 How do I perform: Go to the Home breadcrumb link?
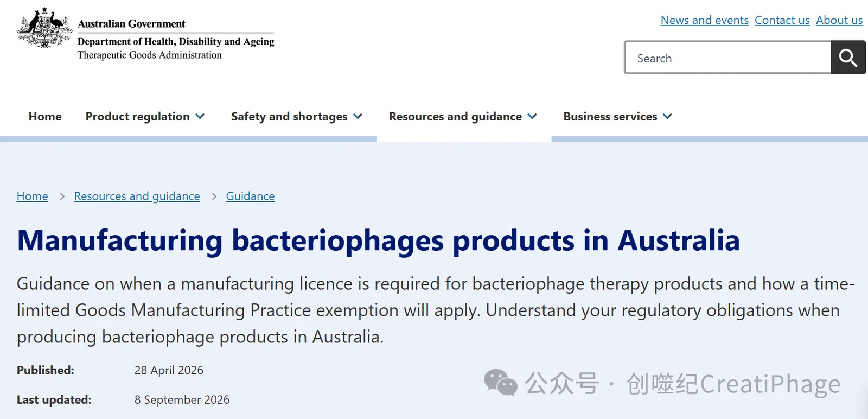click(x=32, y=196)
